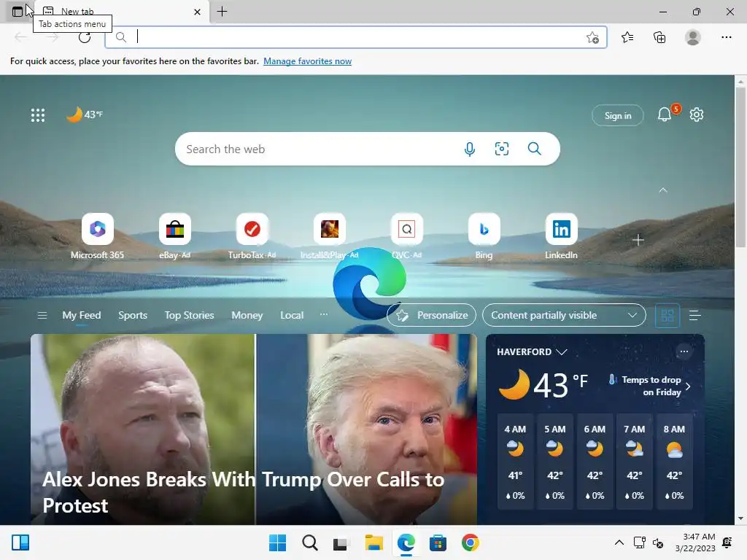Select the 4 AM forecast column
This screenshot has width=747, height=560.
(515, 462)
